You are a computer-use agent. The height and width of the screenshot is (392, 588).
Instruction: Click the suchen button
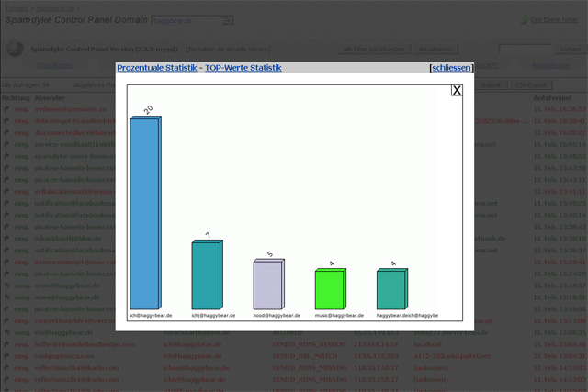(570, 49)
